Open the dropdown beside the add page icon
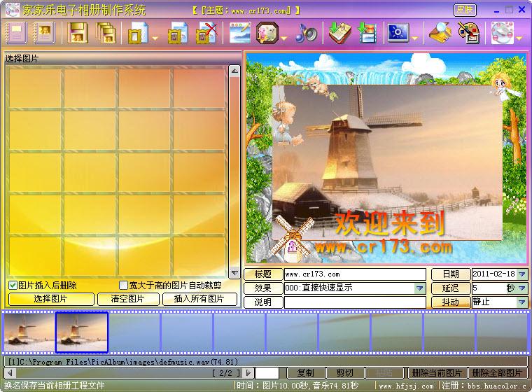Viewport: 532px width, 392px height. coord(155,38)
